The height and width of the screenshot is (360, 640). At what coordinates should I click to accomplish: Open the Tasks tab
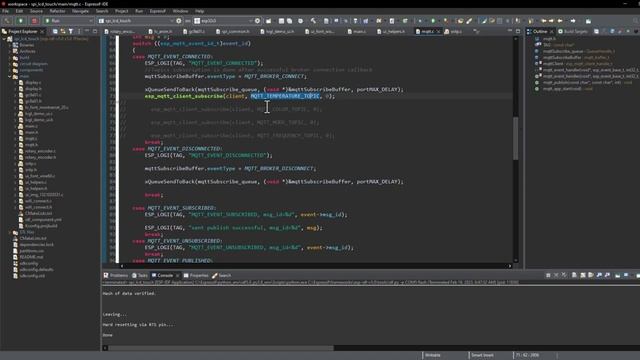140,276
